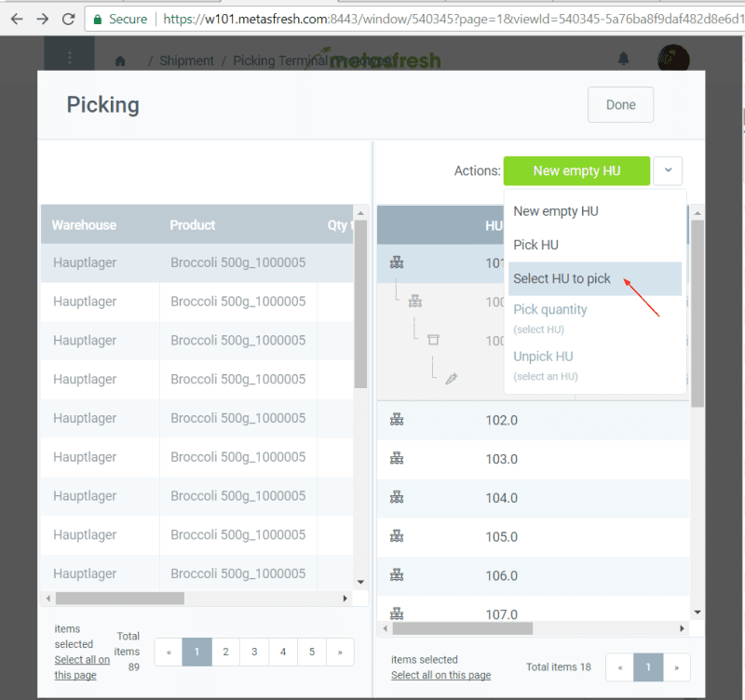Click the last-page chevrons in left pagination

tap(339, 652)
